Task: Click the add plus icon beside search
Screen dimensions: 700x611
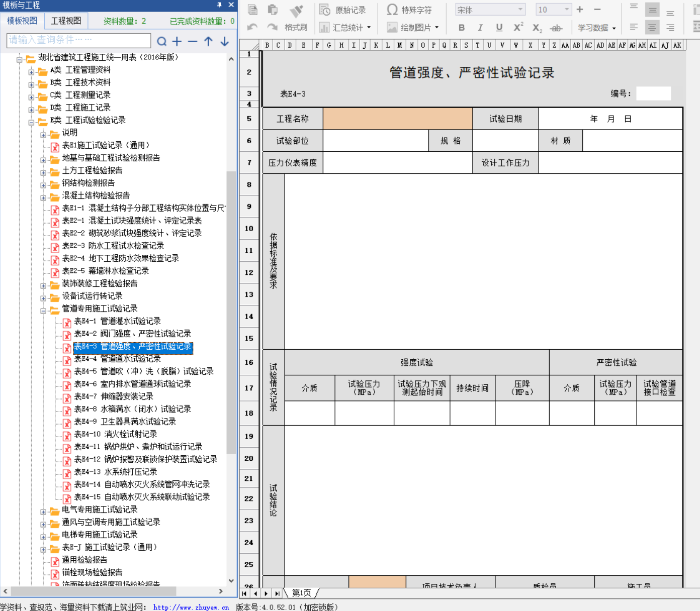Action: click(x=177, y=41)
